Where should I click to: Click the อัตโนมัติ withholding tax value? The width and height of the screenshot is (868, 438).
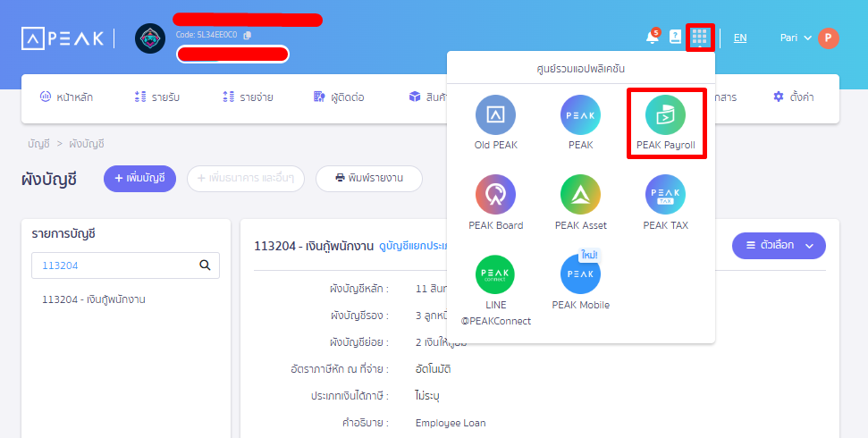coord(433,369)
